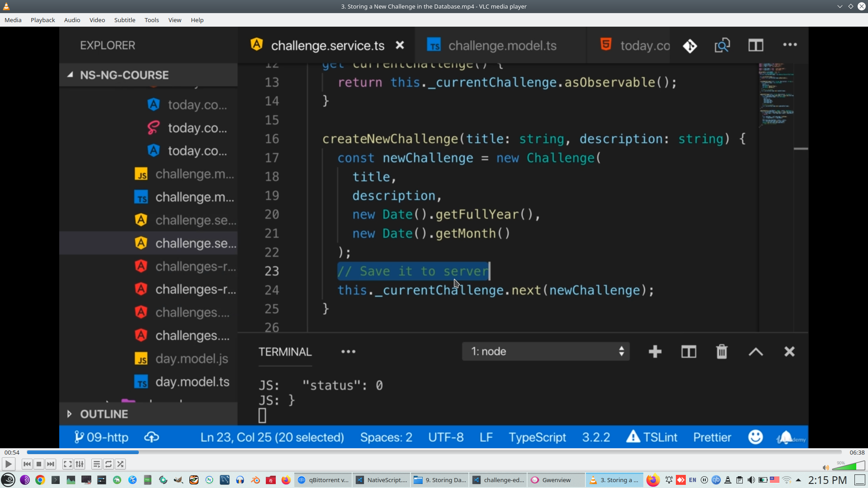Click the total duration label 06:38
Image resolution: width=868 pixels, height=488 pixels.
coord(857,452)
